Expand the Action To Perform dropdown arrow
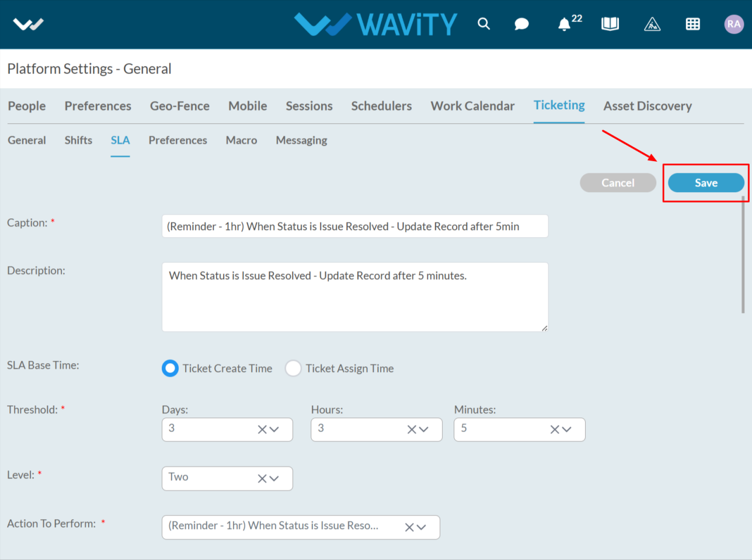This screenshot has width=752, height=560. point(421,527)
